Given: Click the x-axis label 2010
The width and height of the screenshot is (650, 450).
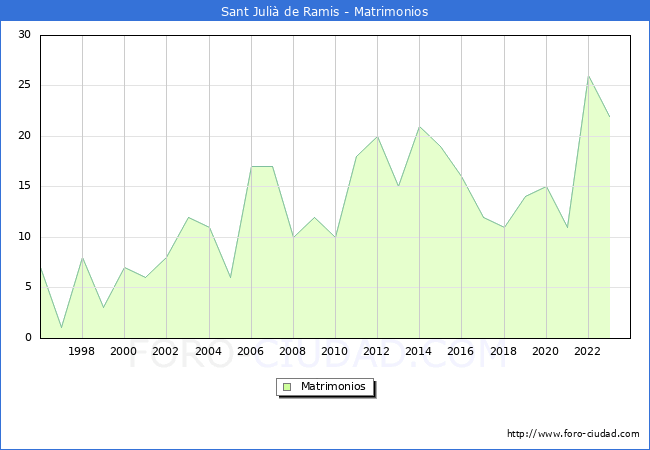Looking at the screenshot, I should (335, 351).
